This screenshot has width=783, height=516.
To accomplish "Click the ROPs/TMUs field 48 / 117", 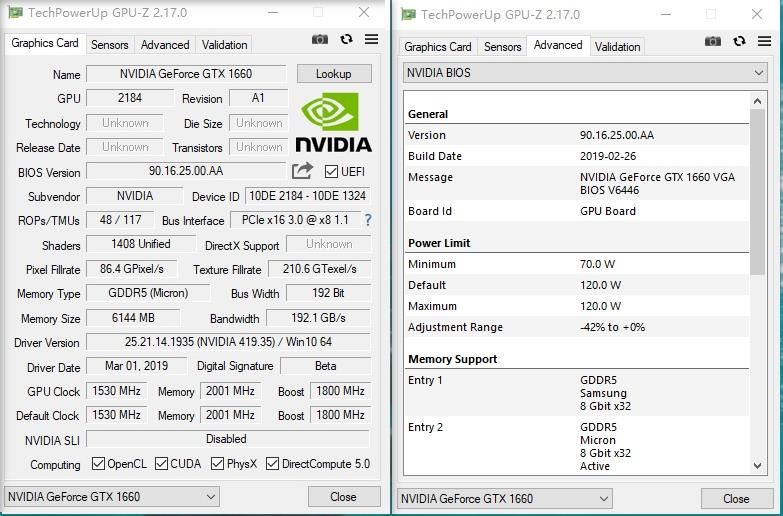I will [x=120, y=220].
